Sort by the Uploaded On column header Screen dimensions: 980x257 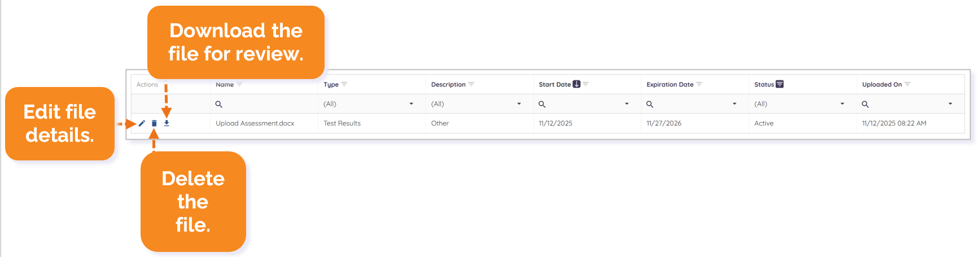881,85
